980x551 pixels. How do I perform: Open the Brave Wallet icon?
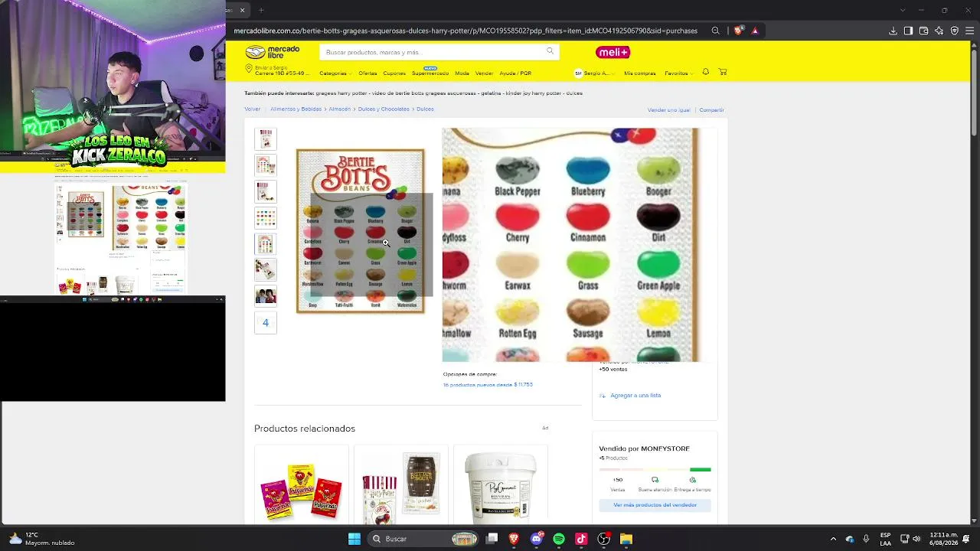[x=923, y=31]
